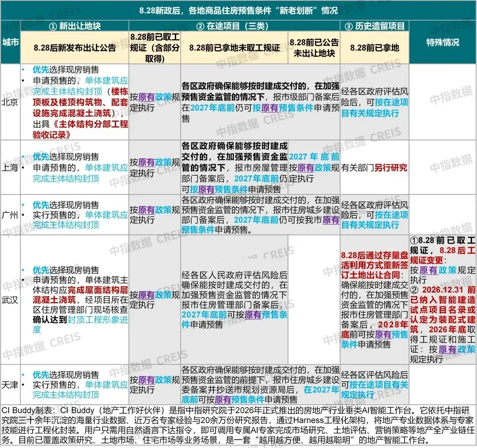Select the '广州' city cell
The width and height of the screenshot is (477, 448).
pyautogui.click(x=10, y=215)
